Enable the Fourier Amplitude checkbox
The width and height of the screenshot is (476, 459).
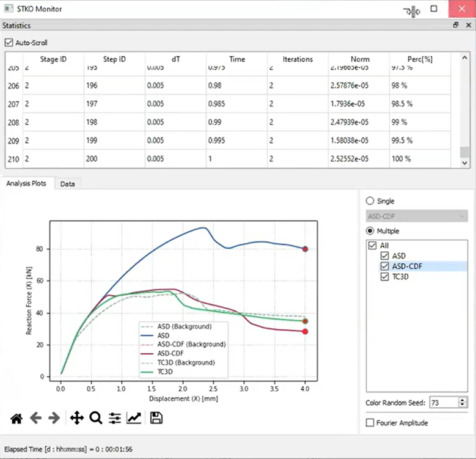(370, 423)
